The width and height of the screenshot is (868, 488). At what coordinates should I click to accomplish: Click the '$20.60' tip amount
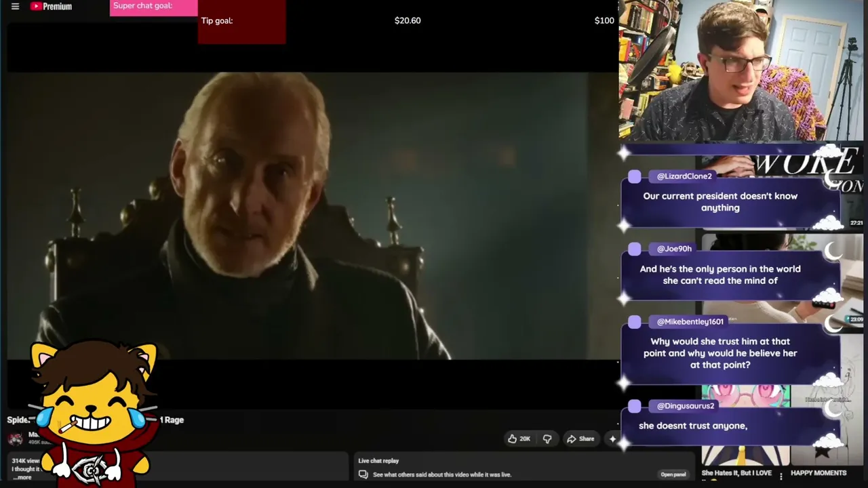point(408,20)
